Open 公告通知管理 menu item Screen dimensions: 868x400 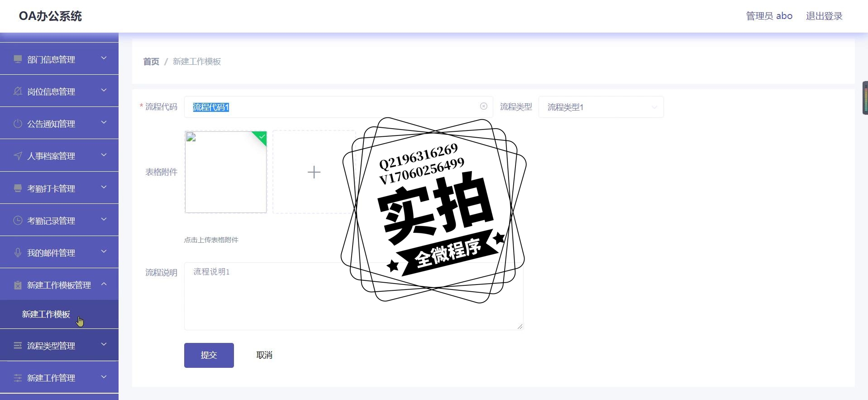click(x=59, y=123)
